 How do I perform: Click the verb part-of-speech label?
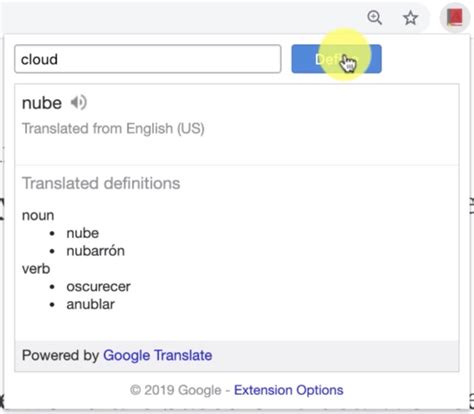(x=36, y=269)
